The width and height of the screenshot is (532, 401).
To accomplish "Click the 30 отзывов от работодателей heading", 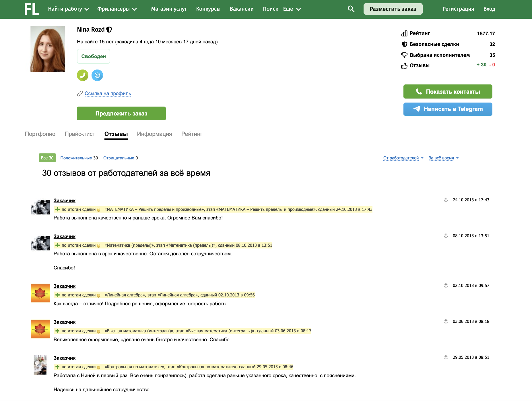I will click(x=126, y=173).
